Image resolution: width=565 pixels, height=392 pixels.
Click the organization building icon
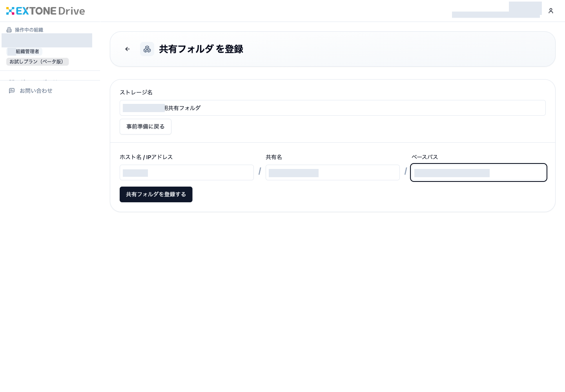9,30
